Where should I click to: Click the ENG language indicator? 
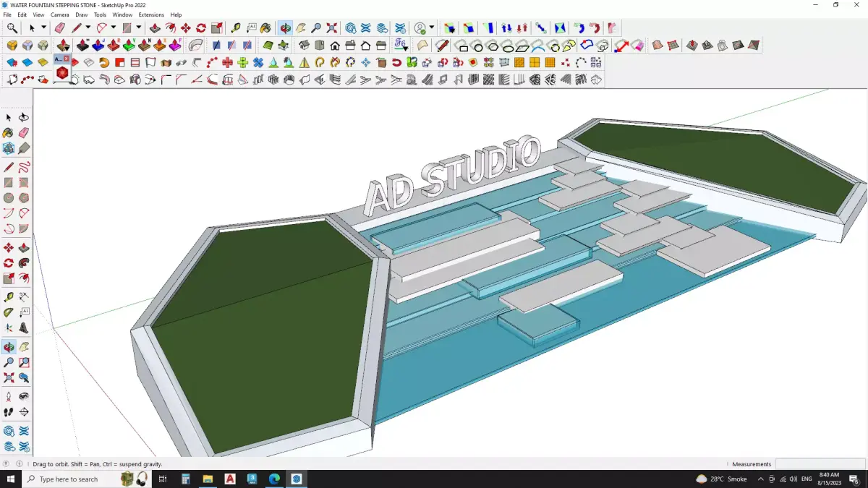tap(807, 479)
